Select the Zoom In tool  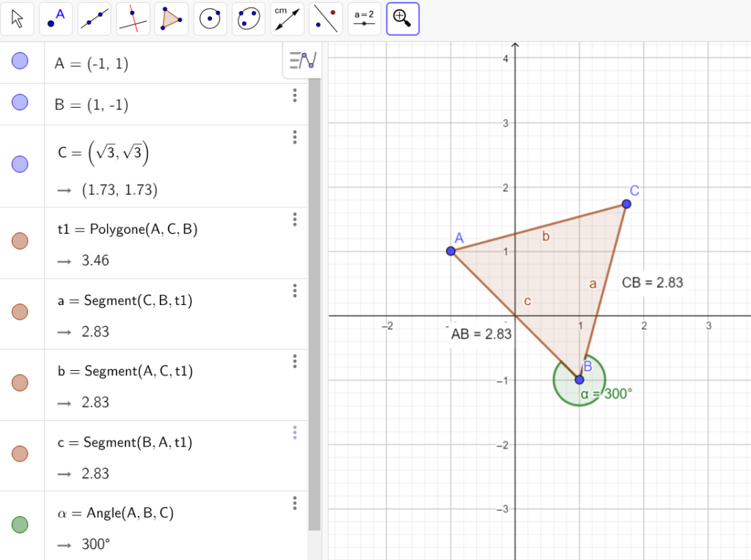[x=402, y=18]
